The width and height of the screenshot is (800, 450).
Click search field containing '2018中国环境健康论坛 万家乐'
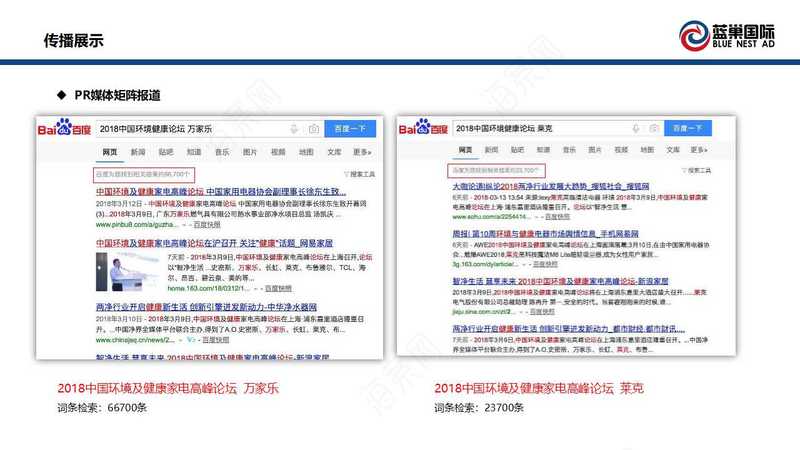(211, 129)
